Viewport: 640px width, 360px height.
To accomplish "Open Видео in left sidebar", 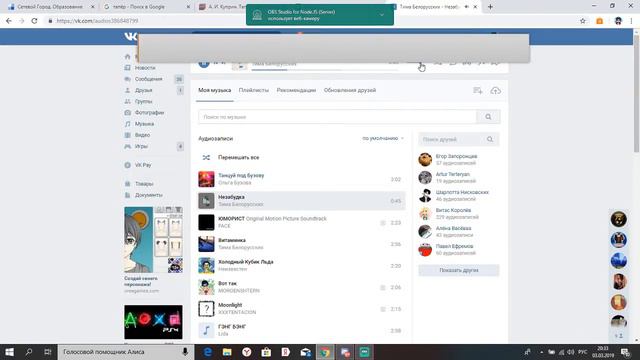I will [142, 135].
